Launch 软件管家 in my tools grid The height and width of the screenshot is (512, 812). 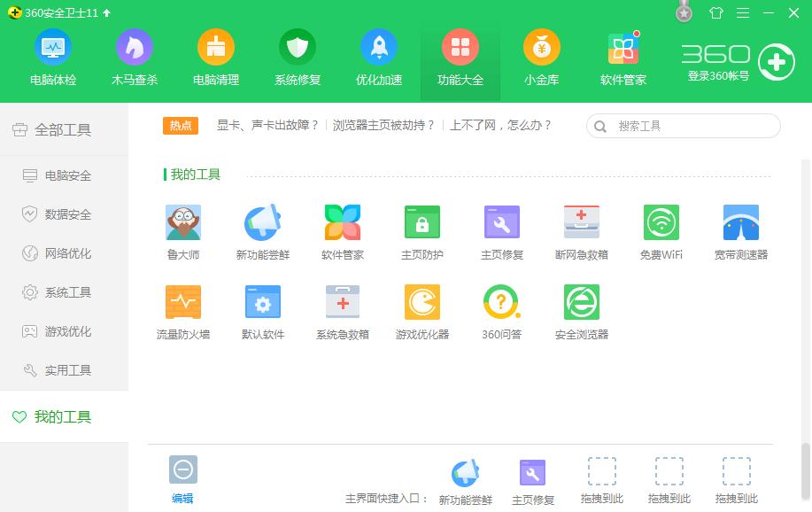click(343, 232)
